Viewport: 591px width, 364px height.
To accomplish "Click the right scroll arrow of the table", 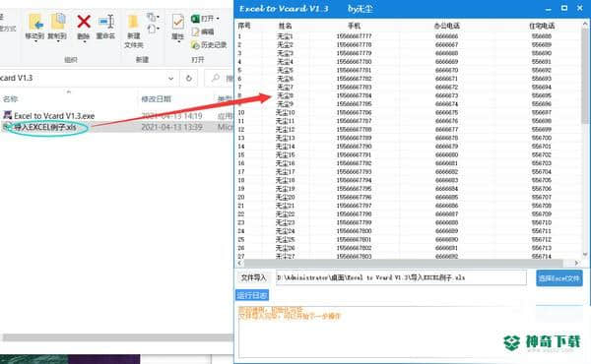I will point(576,263).
